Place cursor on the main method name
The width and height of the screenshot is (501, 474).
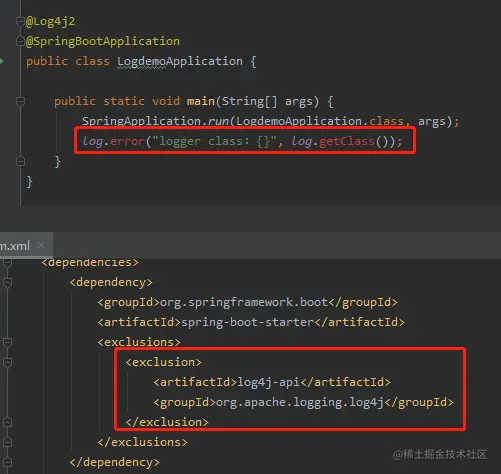(201, 101)
